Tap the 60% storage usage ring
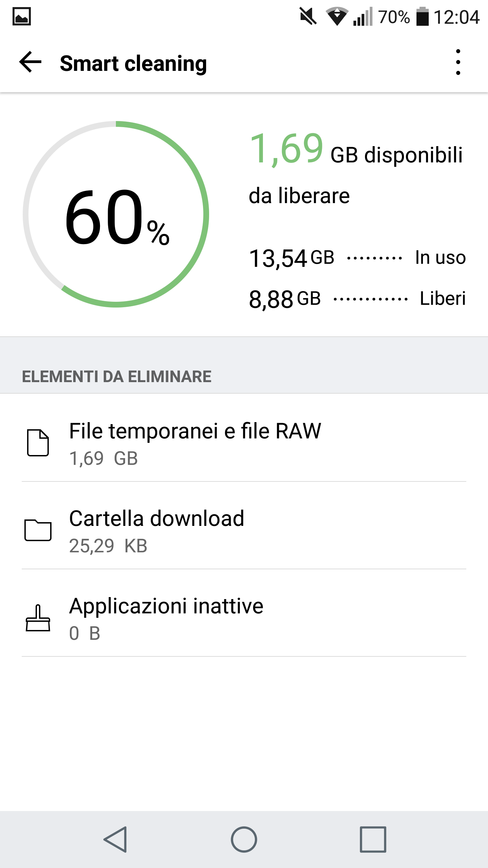The height and width of the screenshot is (868, 488). (x=116, y=214)
